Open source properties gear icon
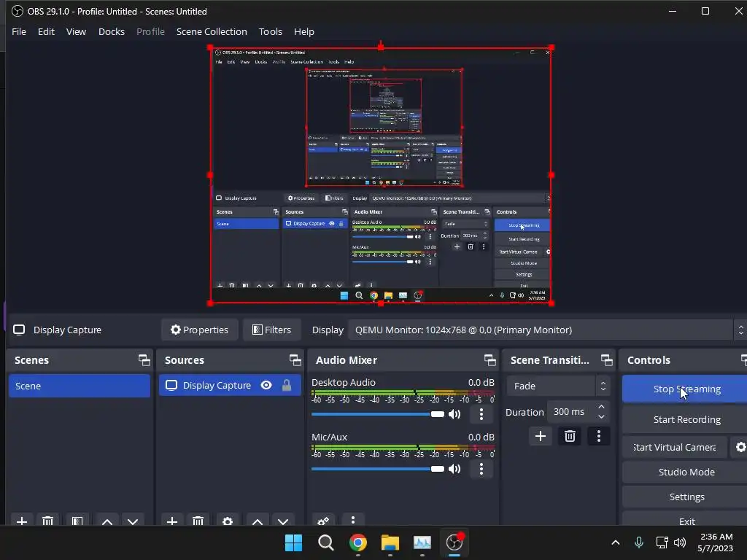Image resolution: width=747 pixels, height=560 pixels. pyautogui.click(x=228, y=521)
